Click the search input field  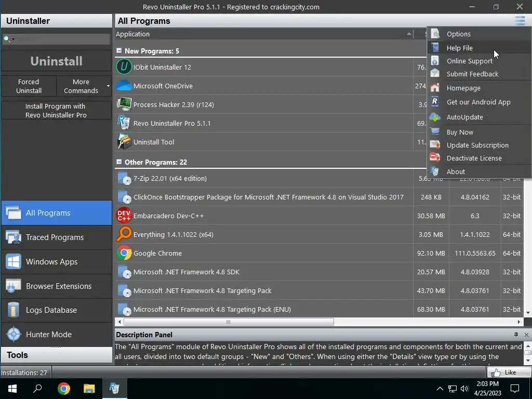(63, 39)
